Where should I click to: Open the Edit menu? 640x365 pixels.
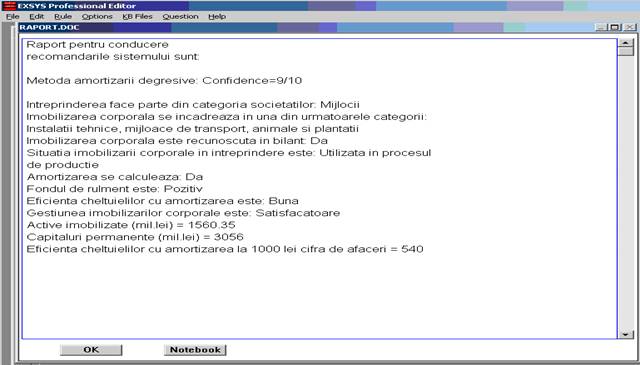pyautogui.click(x=37, y=17)
